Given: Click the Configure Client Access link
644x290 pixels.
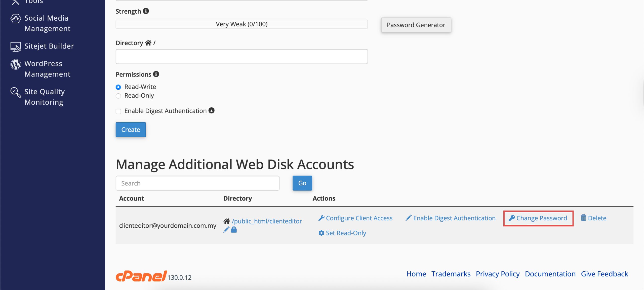Looking at the screenshot, I should pos(355,218).
